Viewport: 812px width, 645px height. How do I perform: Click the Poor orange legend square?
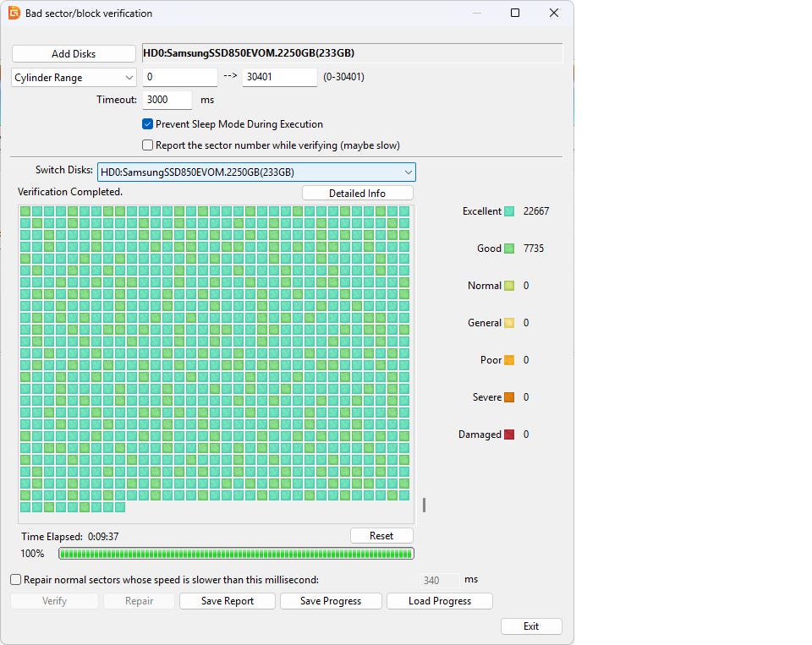point(509,360)
